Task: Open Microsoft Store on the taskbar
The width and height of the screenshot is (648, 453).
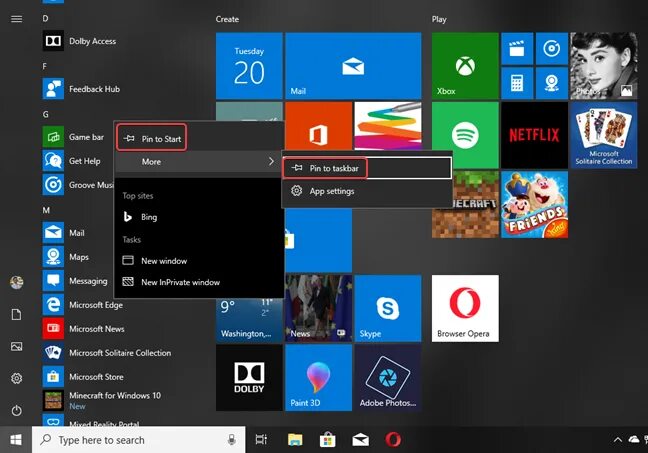Action: pos(327,440)
